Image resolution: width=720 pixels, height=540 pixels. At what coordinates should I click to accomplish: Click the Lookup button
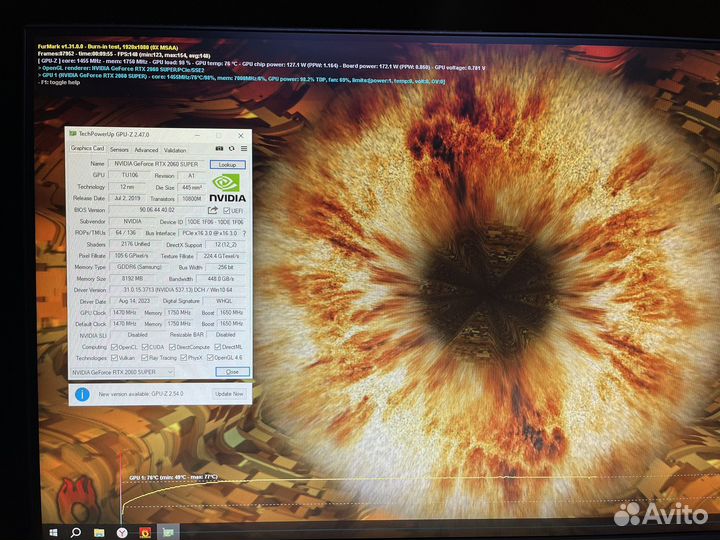[x=227, y=164]
